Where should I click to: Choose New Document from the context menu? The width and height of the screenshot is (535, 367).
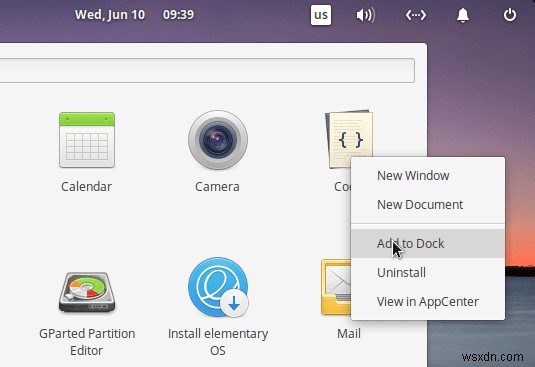(x=428, y=205)
